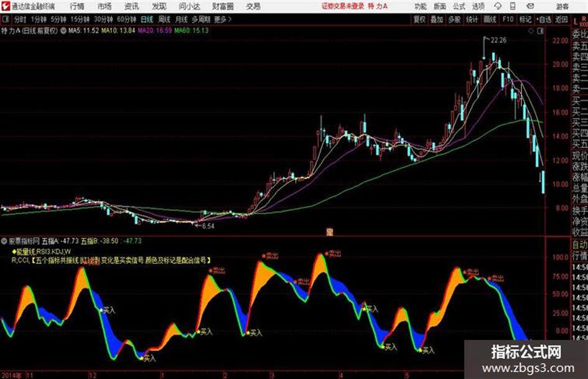Image resolution: width=588 pixels, height=379 pixels.
Task: Open the 版面 menu
Action: [x=439, y=6]
